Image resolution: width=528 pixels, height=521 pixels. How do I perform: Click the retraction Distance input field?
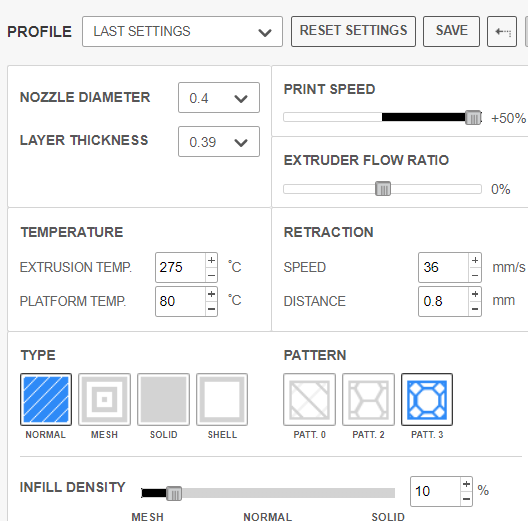[443, 301]
